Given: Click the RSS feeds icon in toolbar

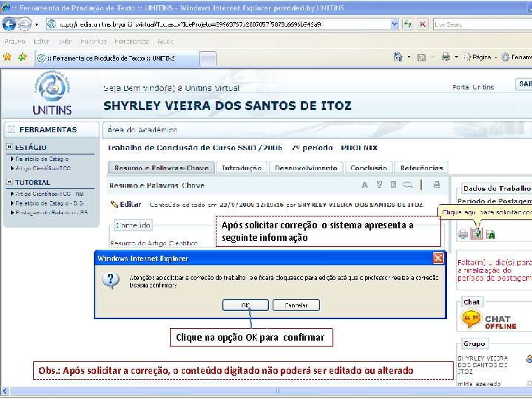Looking at the screenshot, I should pyautogui.click(x=421, y=58).
